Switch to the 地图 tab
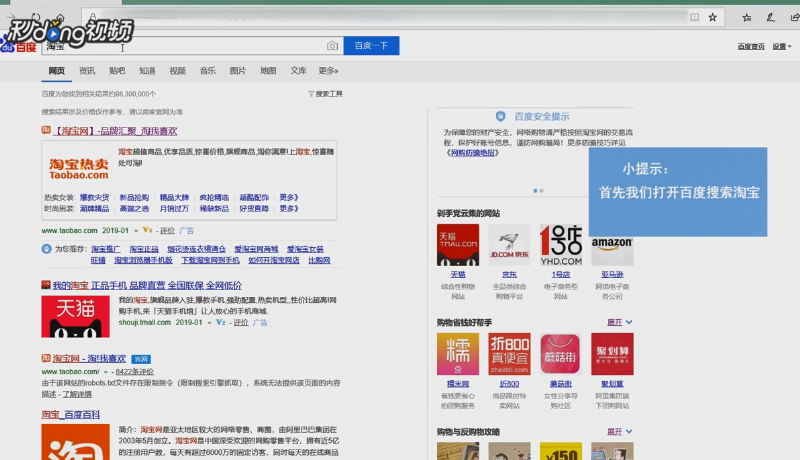 click(268, 71)
